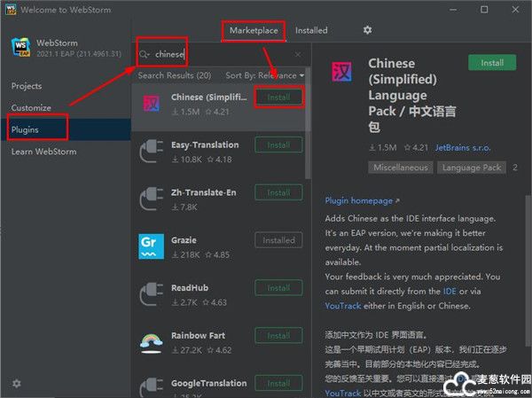
Task: Open plugin settings gear beside Installed tab
Action: click(367, 30)
